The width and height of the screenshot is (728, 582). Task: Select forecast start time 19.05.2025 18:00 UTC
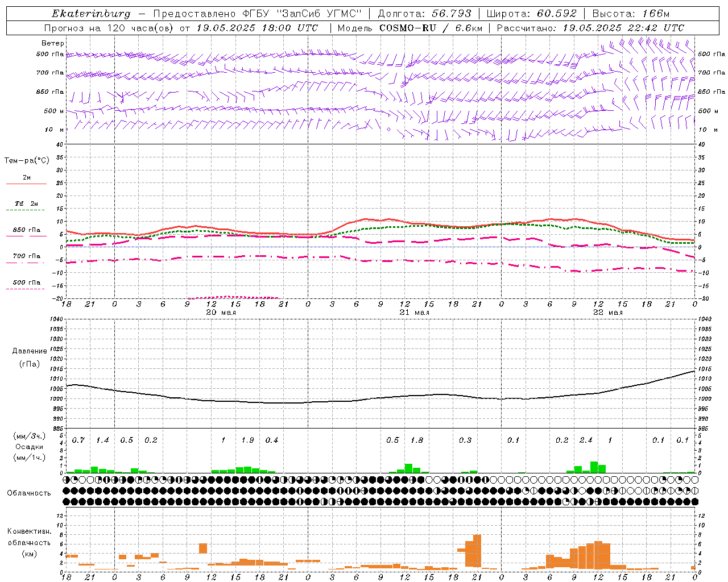coord(257,28)
